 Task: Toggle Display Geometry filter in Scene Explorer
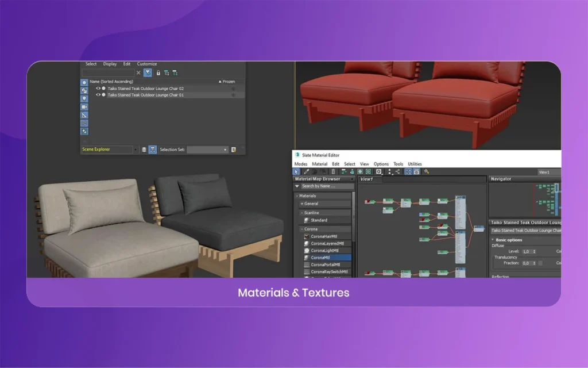click(x=84, y=82)
